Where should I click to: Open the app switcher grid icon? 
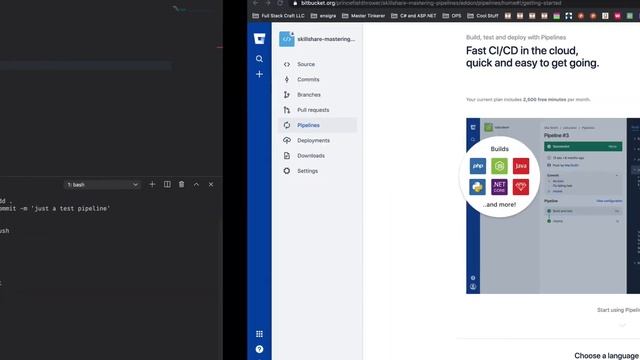259,334
